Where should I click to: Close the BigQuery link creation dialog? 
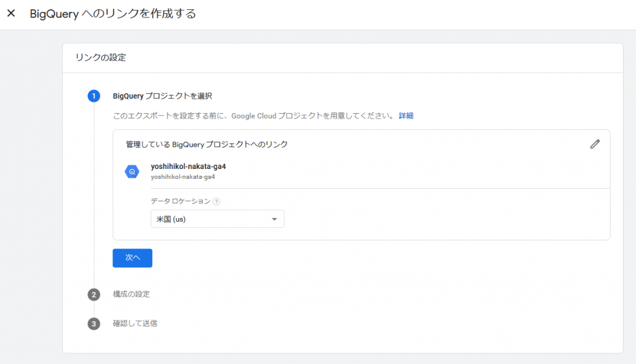11,14
